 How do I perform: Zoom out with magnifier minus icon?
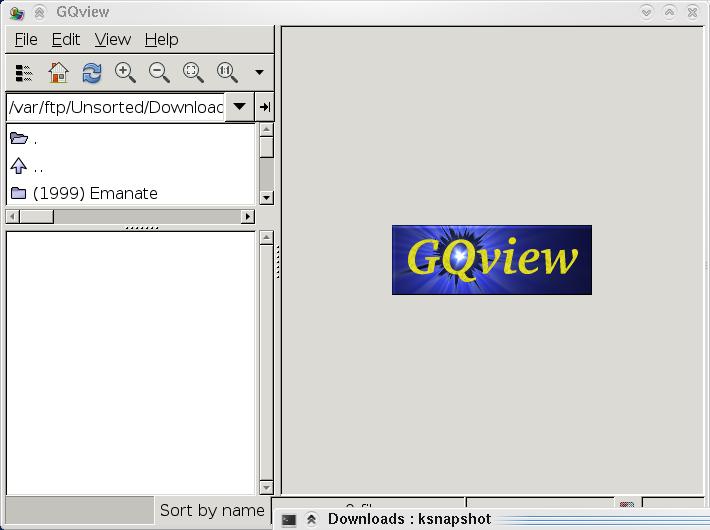159,72
